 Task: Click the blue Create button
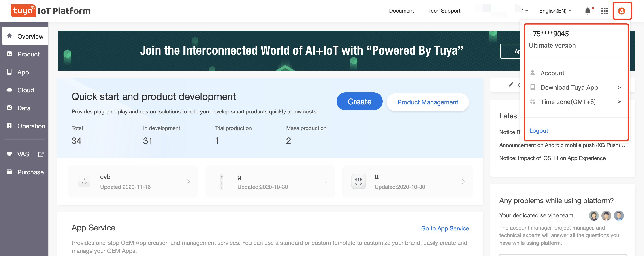point(359,101)
